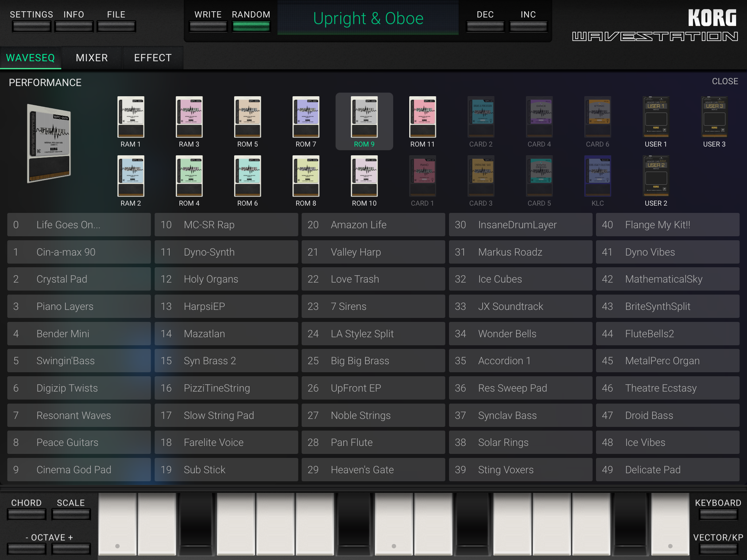Choose performance 24 LA Stylez Split
The width and height of the screenshot is (747, 560).
[373, 334]
